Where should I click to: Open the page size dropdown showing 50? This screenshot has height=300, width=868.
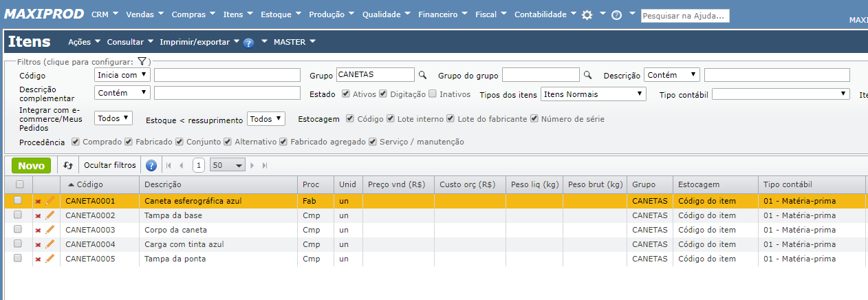pos(228,166)
